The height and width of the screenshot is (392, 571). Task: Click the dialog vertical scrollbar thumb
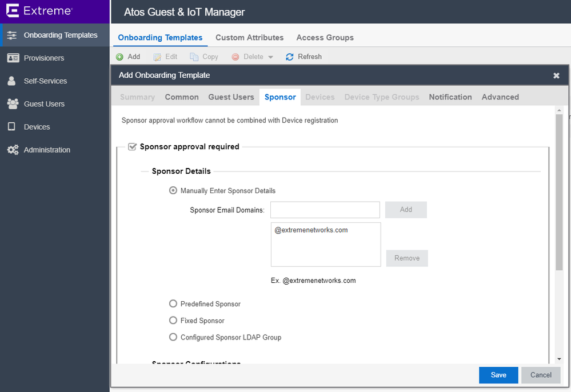[560, 192]
